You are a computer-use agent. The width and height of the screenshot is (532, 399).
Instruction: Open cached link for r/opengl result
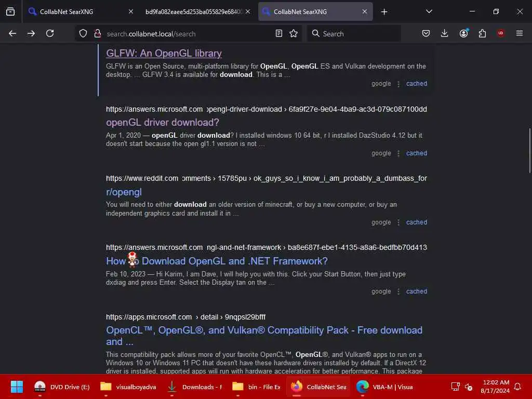(417, 222)
